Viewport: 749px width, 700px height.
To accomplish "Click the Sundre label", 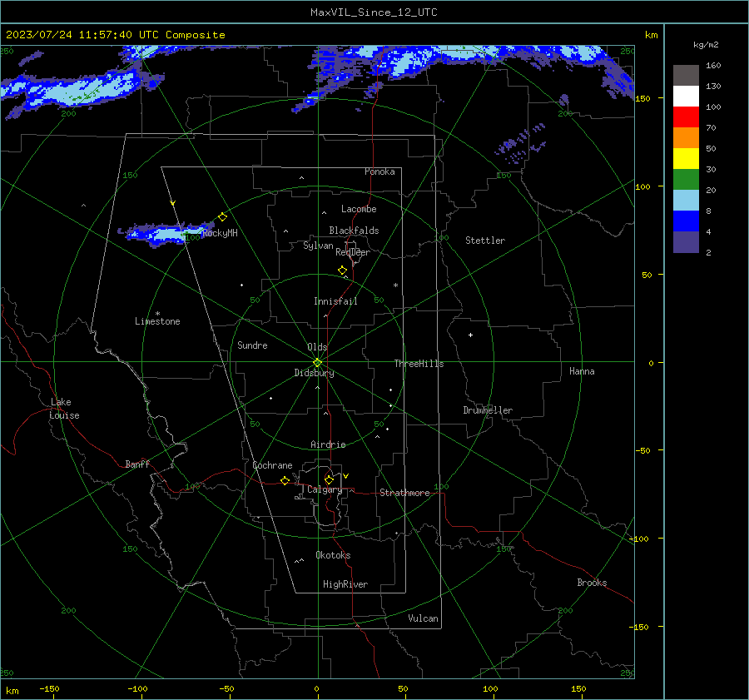I will [x=252, y=345].
